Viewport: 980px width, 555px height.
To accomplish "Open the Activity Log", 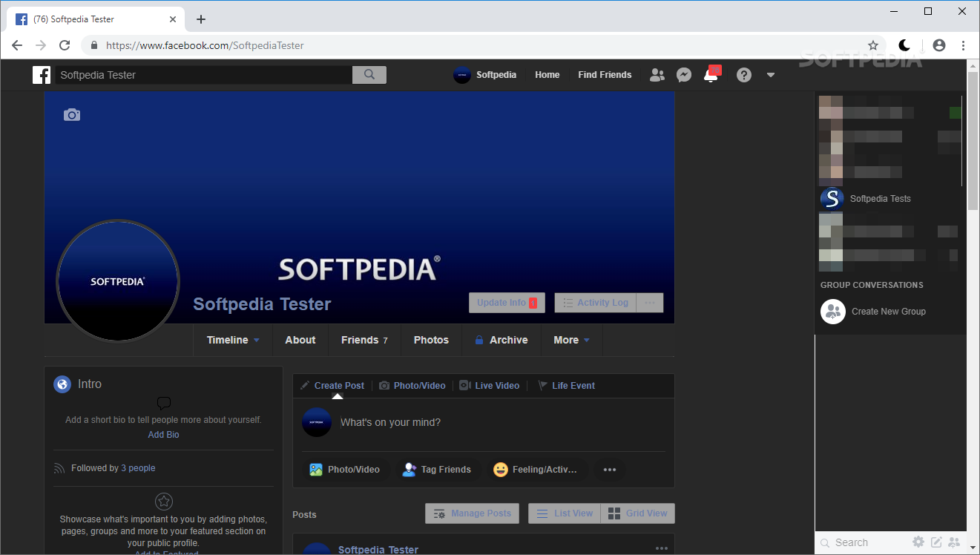I will coord(595,303).
